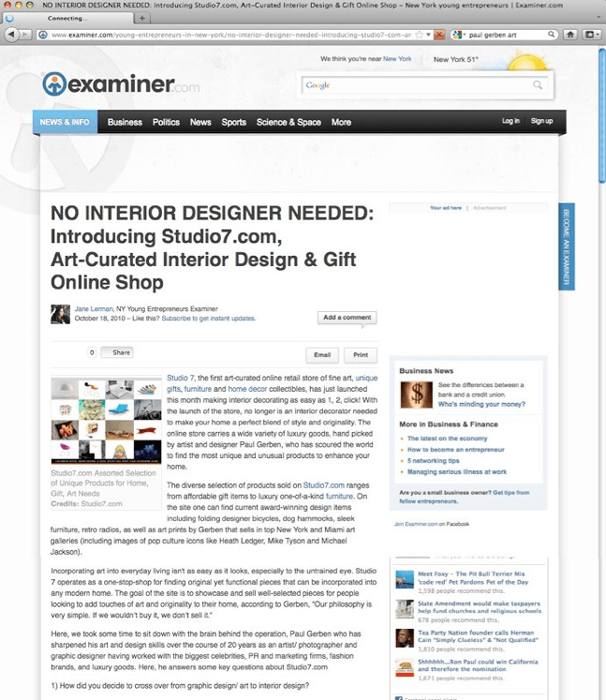Click the dollar sign Business News image
The width and height of the screenshot is (606, 700).
point(416,395)
